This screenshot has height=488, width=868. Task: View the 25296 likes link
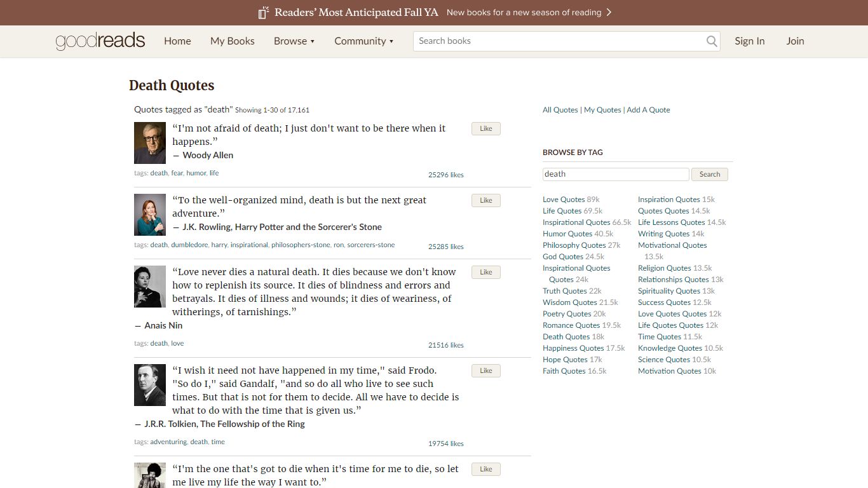click(446, 175)
